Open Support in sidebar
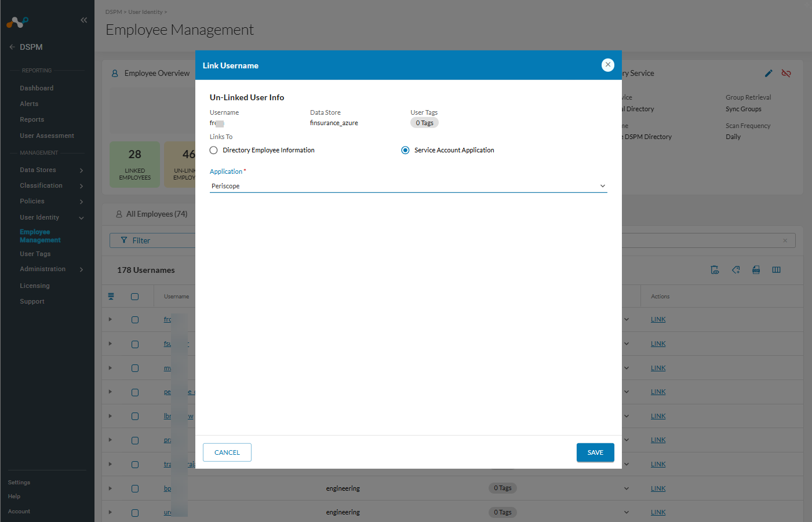The height and width of the screenshot is (522, 812). (32, 301)
